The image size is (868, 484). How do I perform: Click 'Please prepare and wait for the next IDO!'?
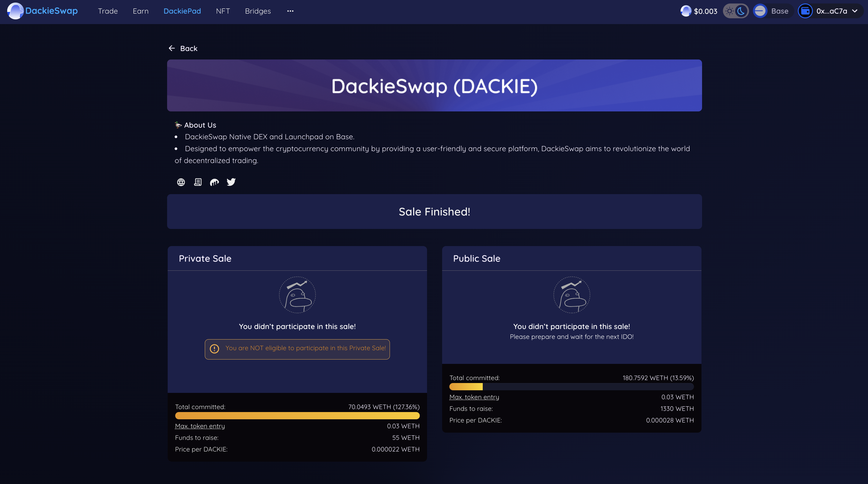(x=572, y=337)
